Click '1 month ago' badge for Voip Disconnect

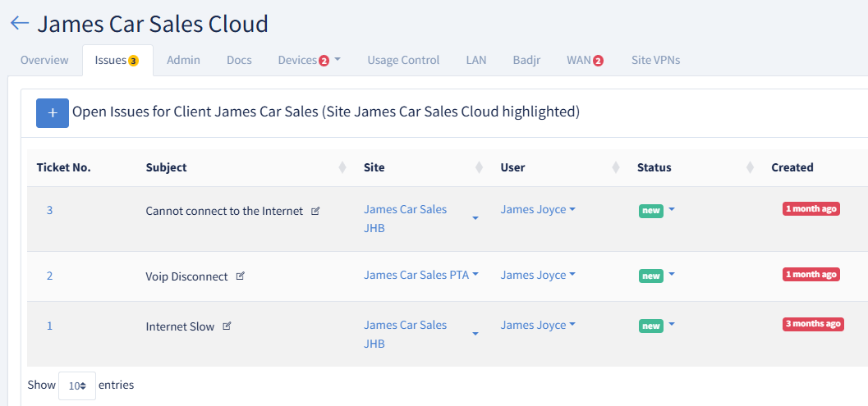(x=811, y=274)
